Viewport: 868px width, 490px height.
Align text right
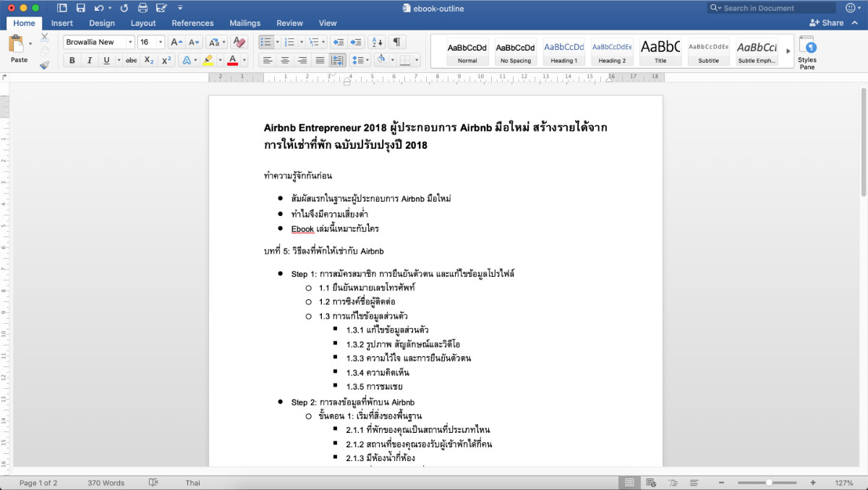[x=302, y=60]
